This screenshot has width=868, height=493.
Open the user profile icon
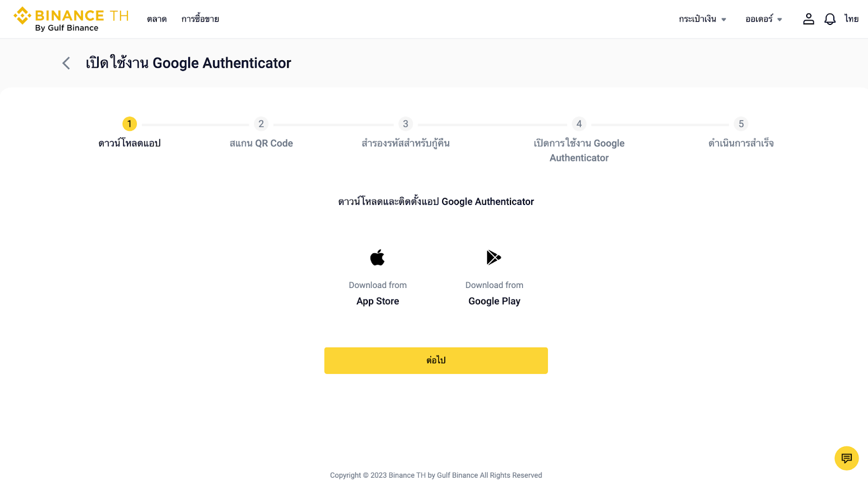(808, 19)
